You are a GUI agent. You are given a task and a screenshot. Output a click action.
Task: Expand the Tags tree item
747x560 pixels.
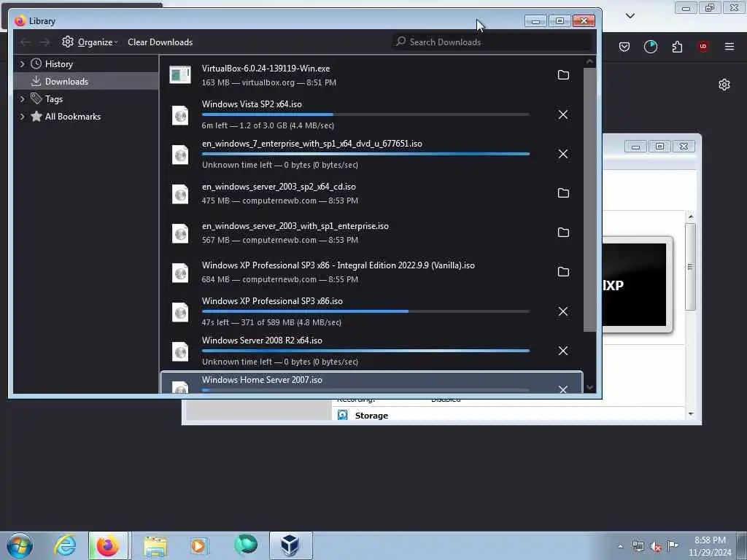(x=22, y=99)
